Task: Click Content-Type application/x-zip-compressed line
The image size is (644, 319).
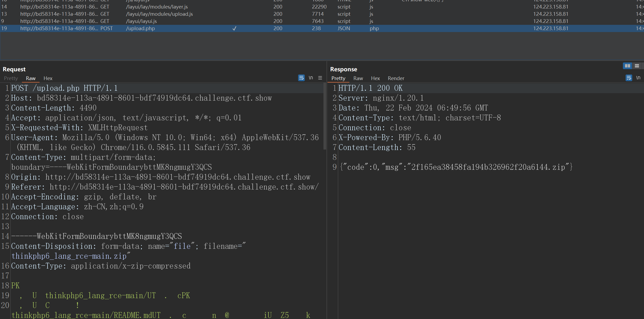Action: [x=101, y=266]
